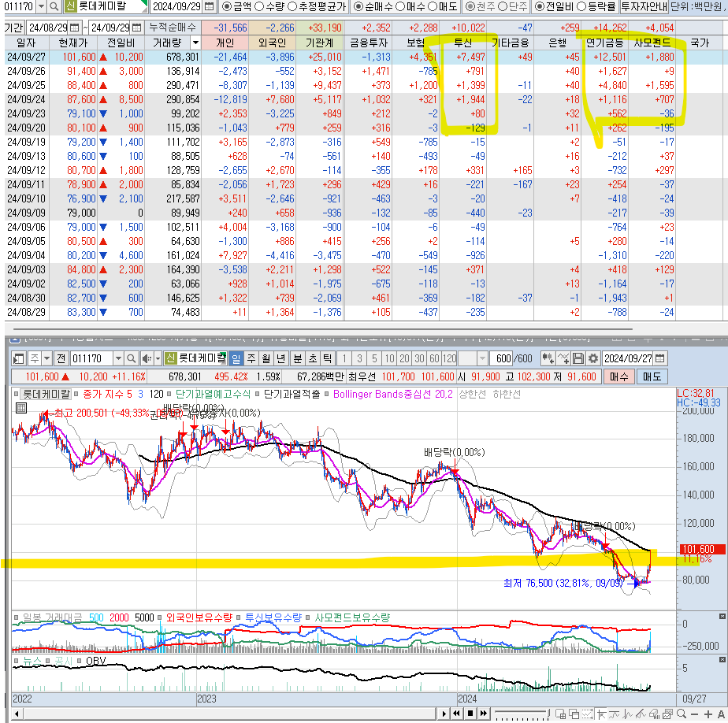The width and height of the screenshot is (728, 723).
Task: Click the stop button below chart
Action: pos(470,714)
